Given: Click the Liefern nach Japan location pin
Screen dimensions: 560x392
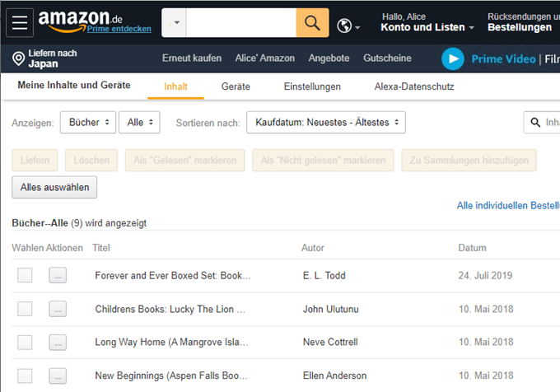Looking at the screenshot, I should pyautogui.click(x=18, y=58).
